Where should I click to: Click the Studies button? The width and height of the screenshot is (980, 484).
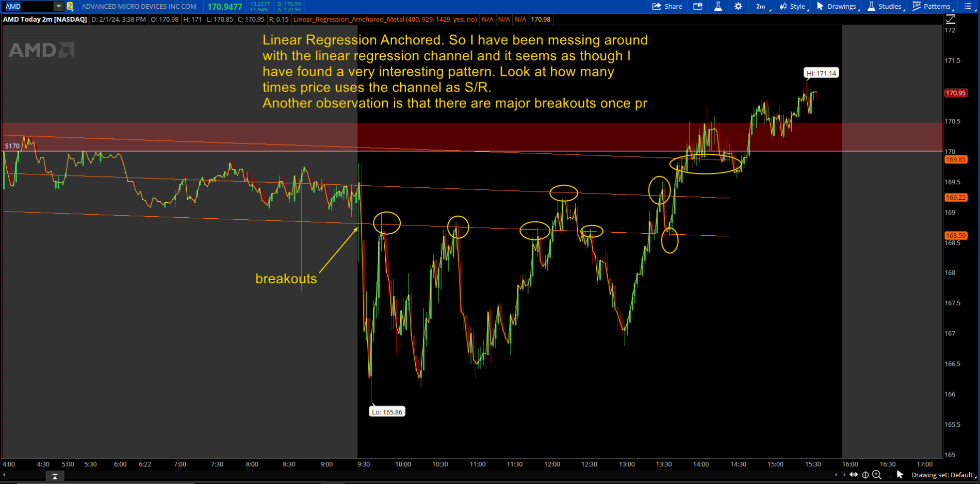pos(885,6)
